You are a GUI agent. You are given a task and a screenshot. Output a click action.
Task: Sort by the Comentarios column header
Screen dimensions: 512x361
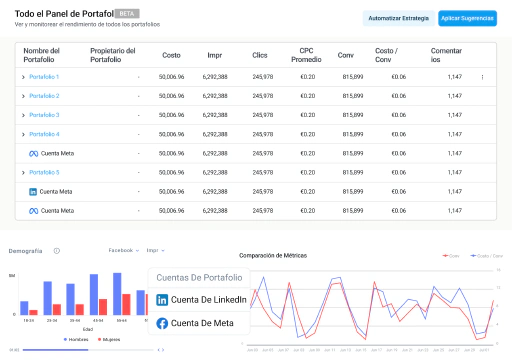click(446, 55)
